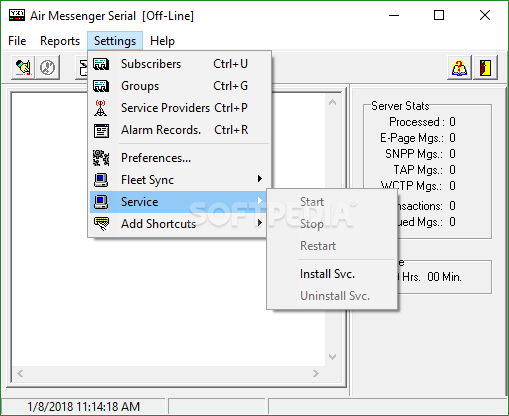Click the grayed-out clock toolbar icon
This screenshot has height=416, width=509.
tap(48, 68)
